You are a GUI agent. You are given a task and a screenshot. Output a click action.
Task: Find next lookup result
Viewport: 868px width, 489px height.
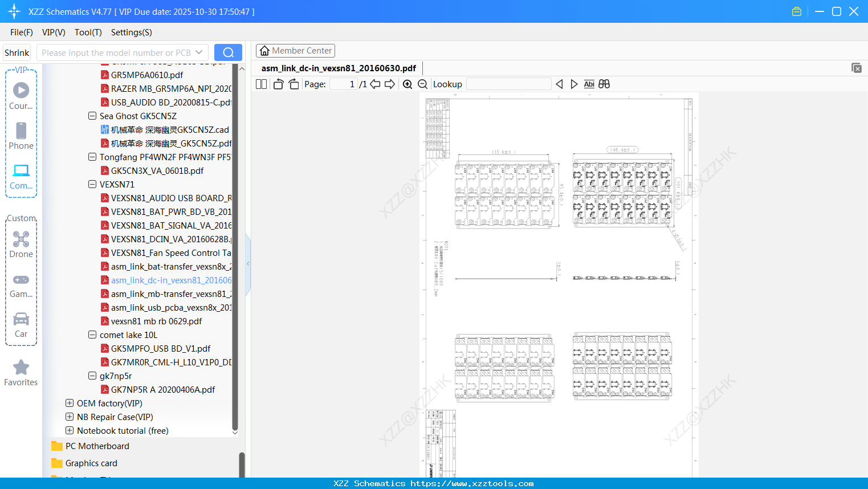pos(574,84)
